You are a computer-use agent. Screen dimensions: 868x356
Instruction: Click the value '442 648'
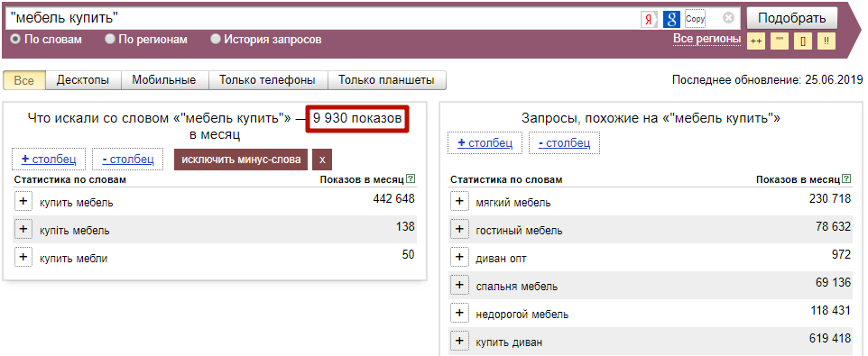[393, 198]
